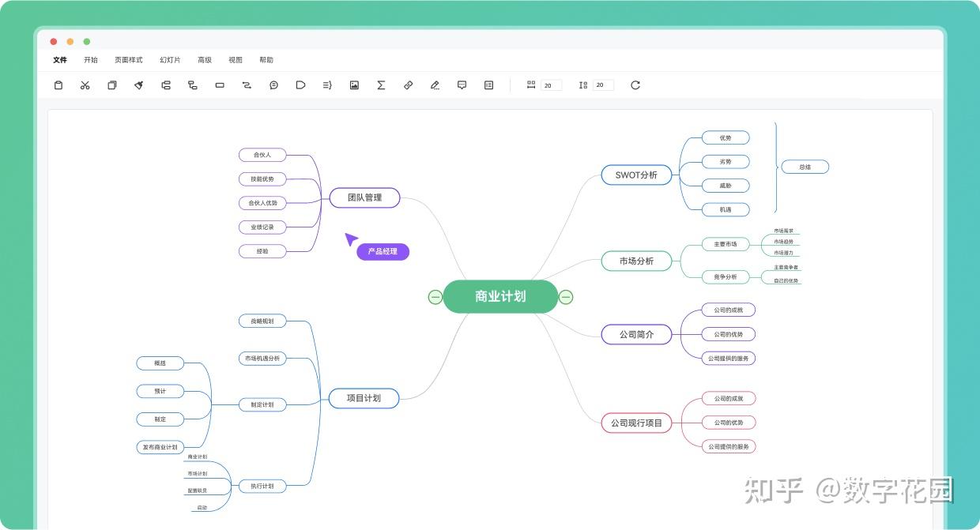Click the Insert Hyperlink icon
The height and width of the screenshot is (530, 980).
click(x=408, y=85)
